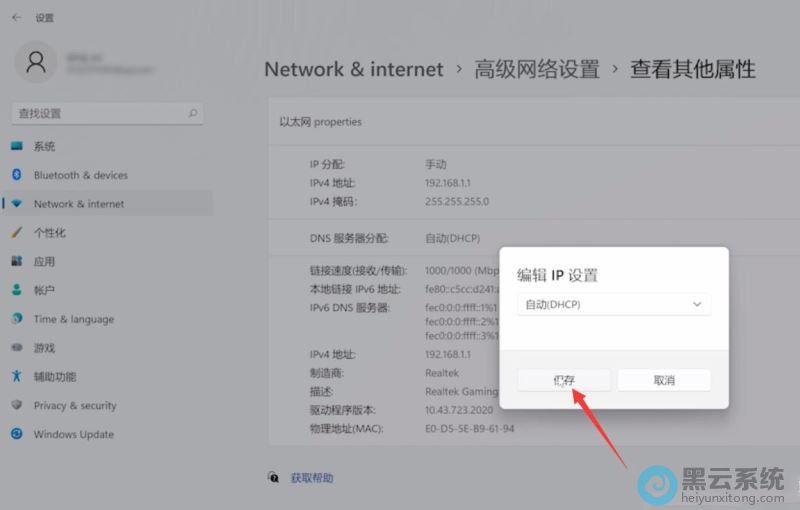Click the Windows Update icon
Viewport: 800px width, 510px height.
16,434
